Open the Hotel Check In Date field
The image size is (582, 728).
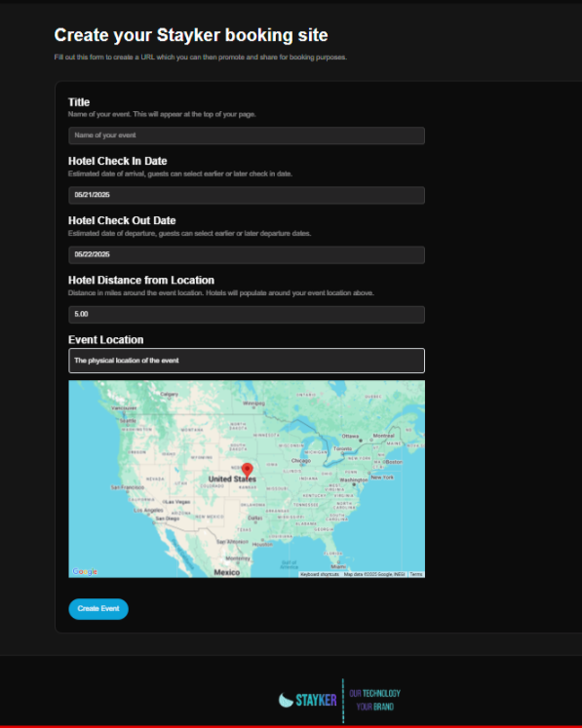tap(247, 195)
